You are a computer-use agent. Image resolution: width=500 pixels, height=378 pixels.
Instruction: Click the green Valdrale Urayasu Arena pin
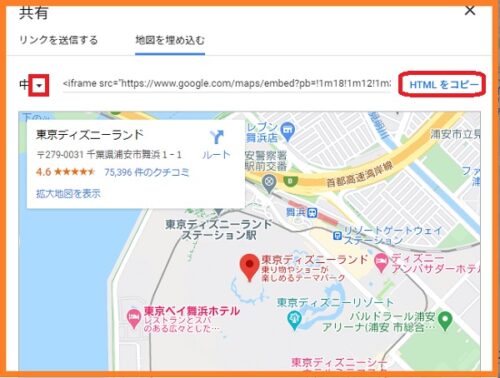pyautogui.click(x=445, y=321)
